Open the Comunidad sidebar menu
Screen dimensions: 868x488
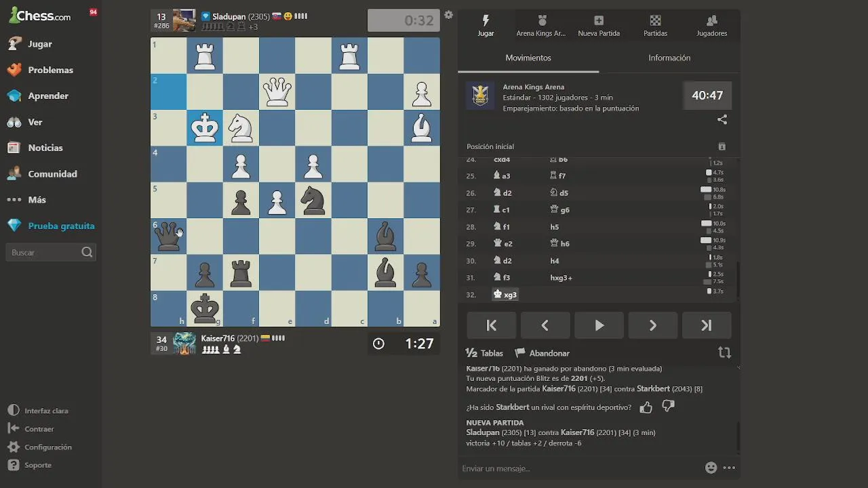(x=52, y=174)
